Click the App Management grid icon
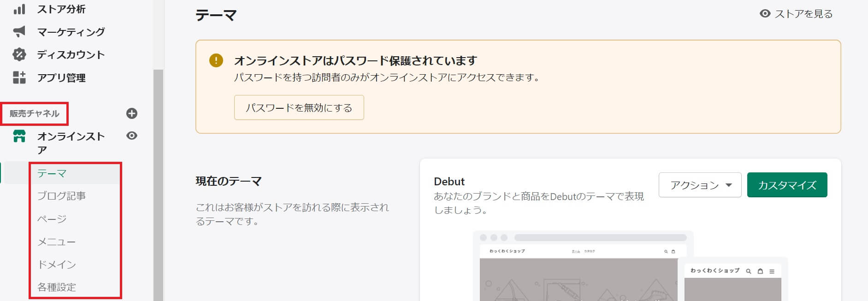 coord(19,77)
